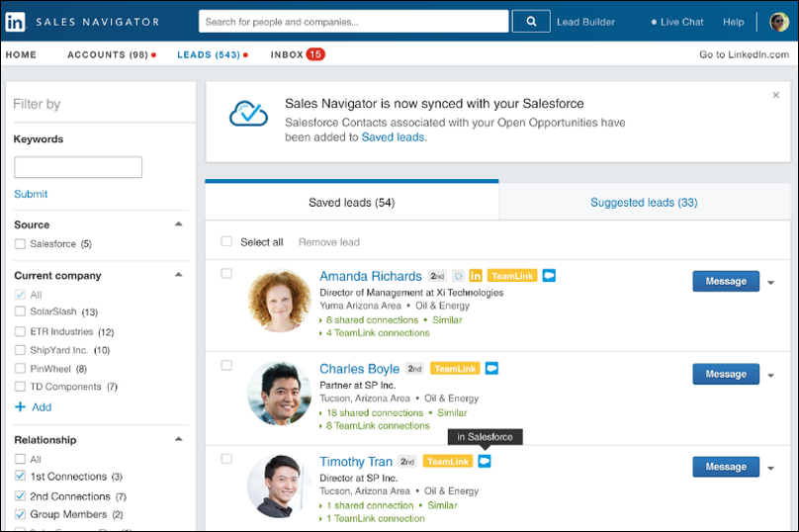Screen dimensions: 799x532
Task: Open dropdown arrow beside Amanda's Message button
Action: coord(770,283)
